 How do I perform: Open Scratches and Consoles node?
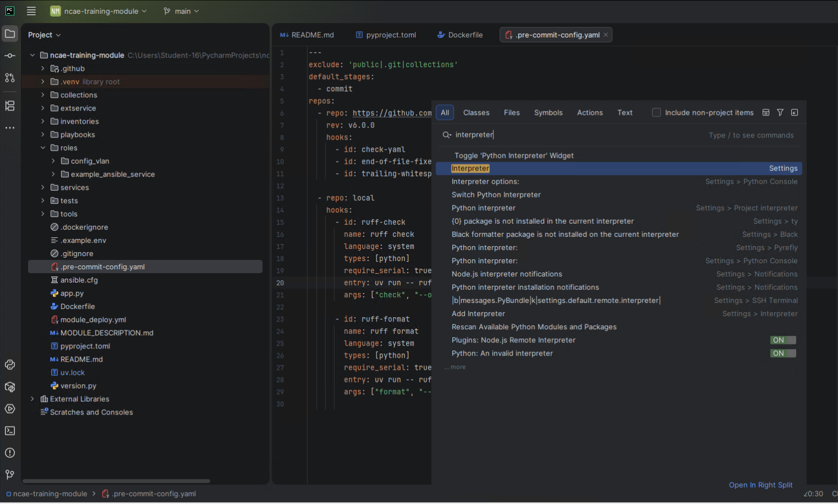tap(91, 412)
